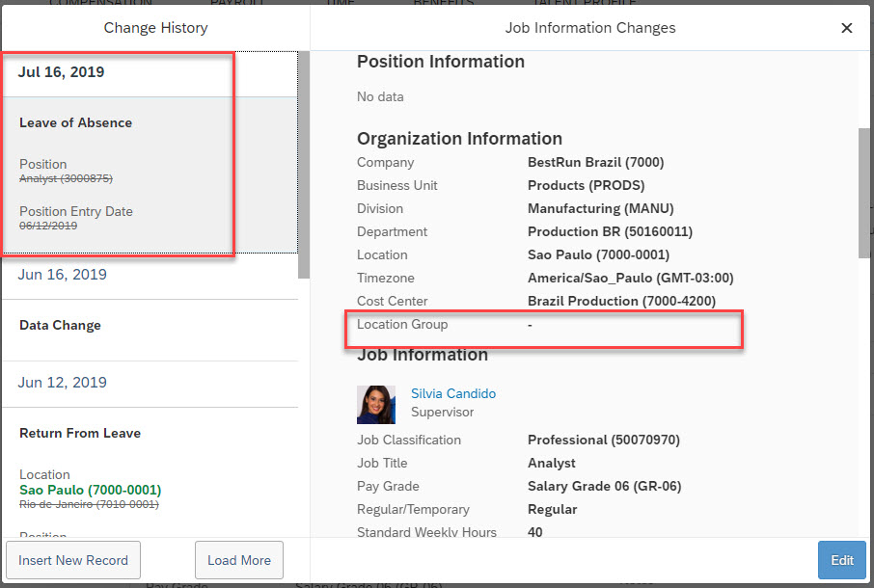Click the No data text under Position Information
Screen dimensions: 874x588
coord(380,97)
